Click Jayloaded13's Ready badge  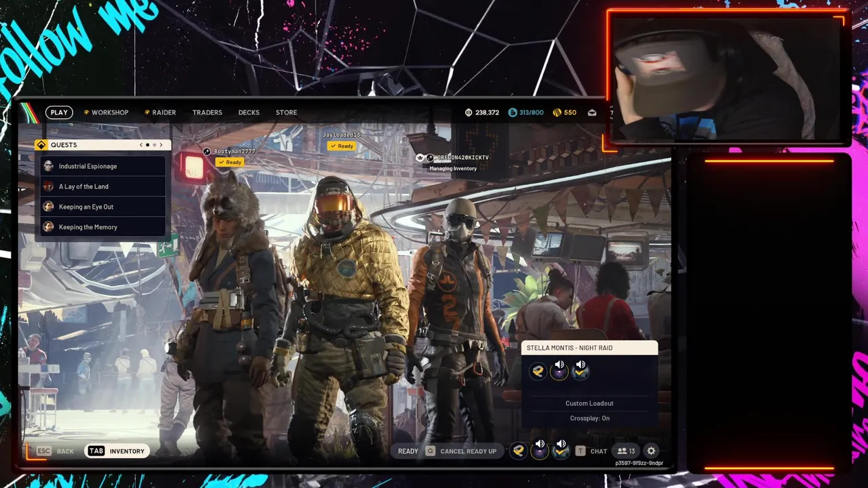[x=341, y=146]
